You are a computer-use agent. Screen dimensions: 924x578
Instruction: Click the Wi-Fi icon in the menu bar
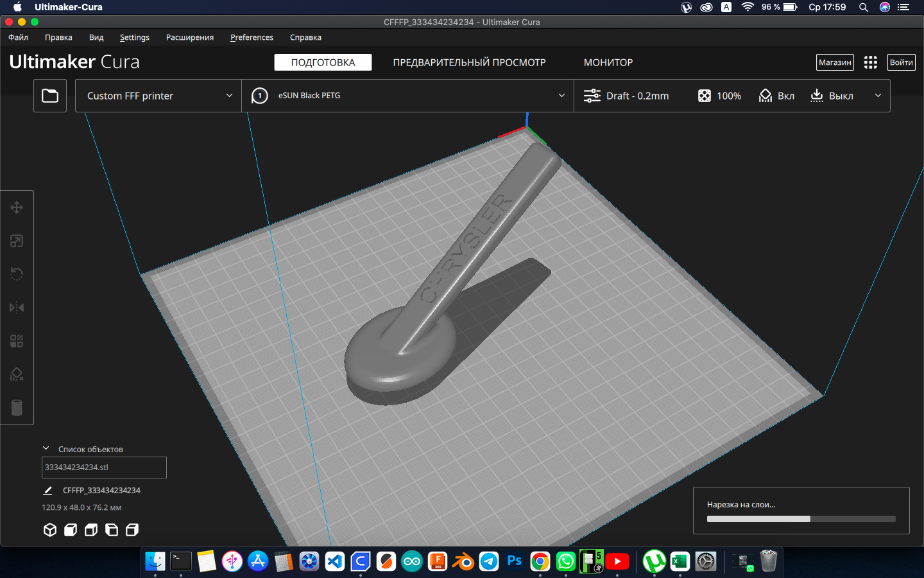(x=748, y=7)
